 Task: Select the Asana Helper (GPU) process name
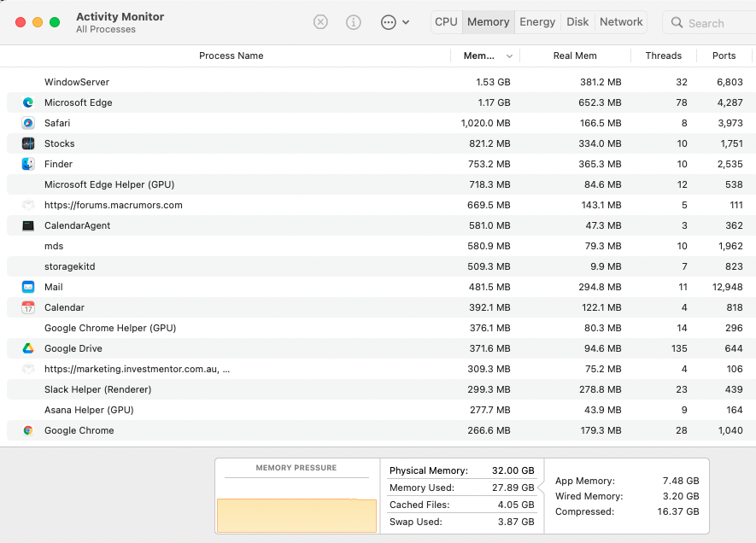pos(89,410)
